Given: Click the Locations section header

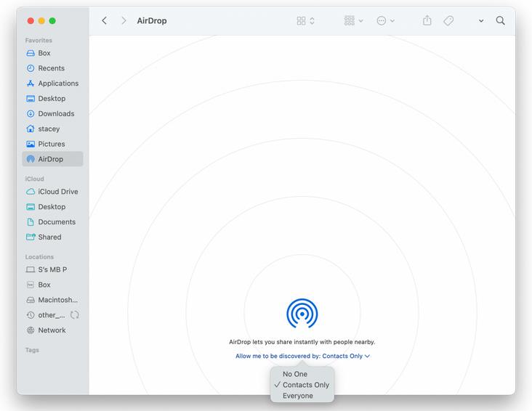Looking at the screenshot, I should tap(39, 257).
